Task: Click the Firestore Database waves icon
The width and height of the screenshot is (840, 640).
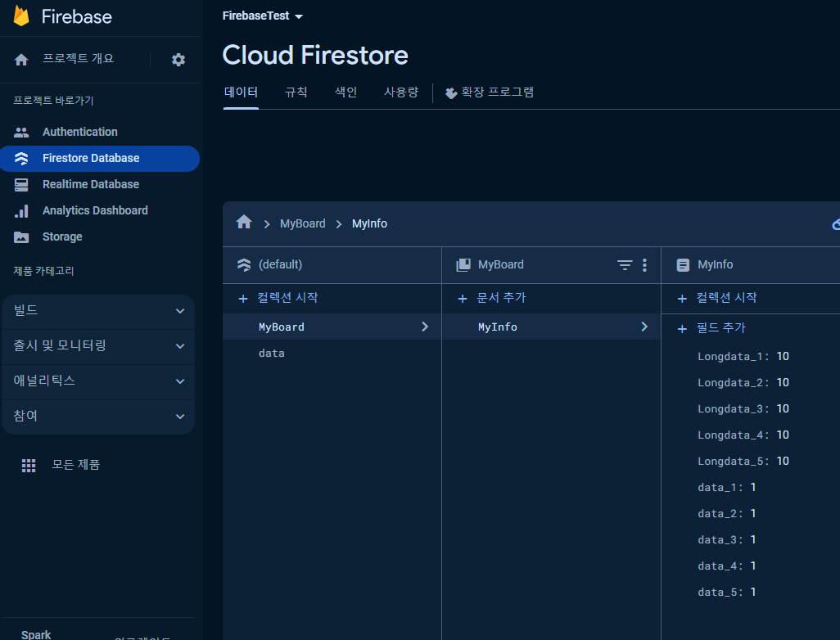Action: pyautogui.click(x=21, y=158)
